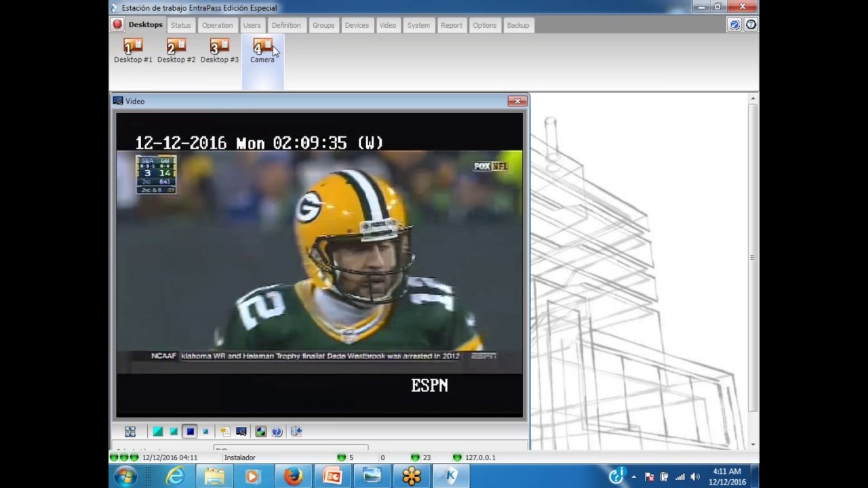This screenshot has width=868, height=488.
Task: Select the dark blue video size icon
Action: click(x=191, y=431)
